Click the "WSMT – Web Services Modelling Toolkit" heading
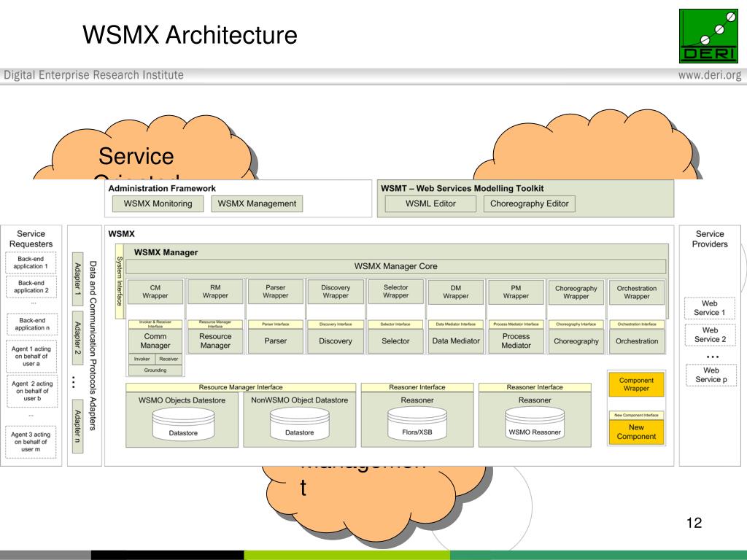Viewport: 747px width, 560px height. point(462,189)
